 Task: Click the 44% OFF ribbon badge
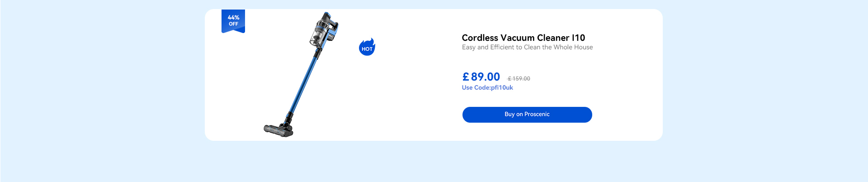coord(233,21)
